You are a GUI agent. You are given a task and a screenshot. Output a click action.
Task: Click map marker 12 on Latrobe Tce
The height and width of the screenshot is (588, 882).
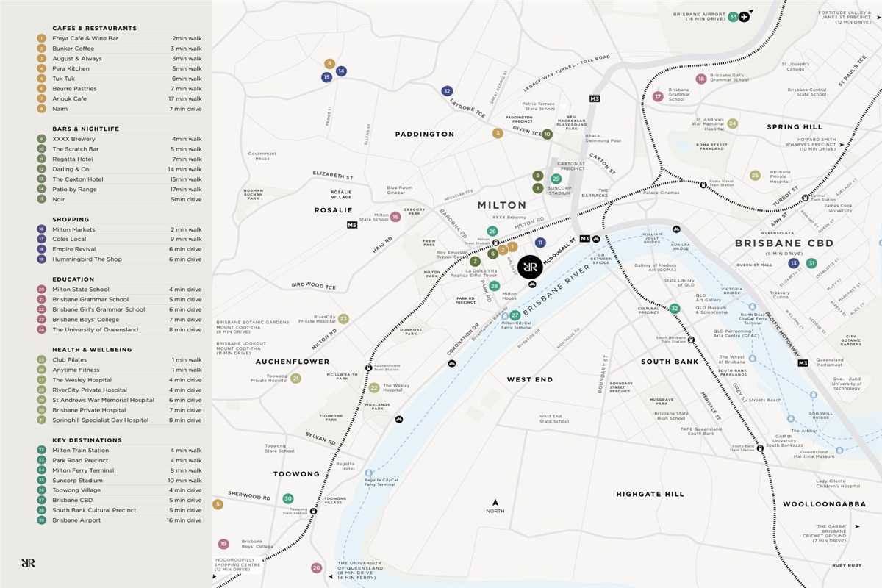[447, 91]
